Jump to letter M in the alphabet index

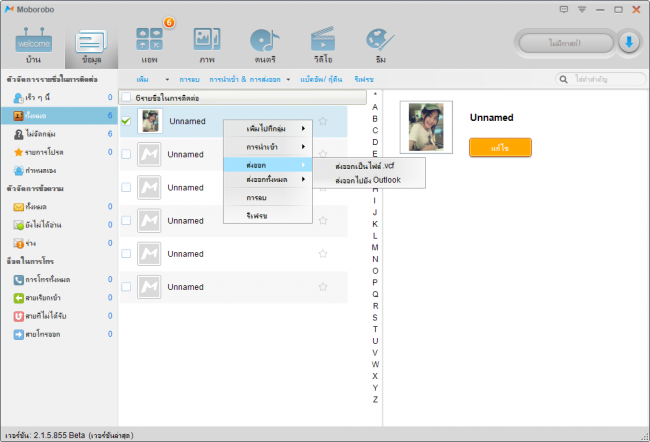pyautogui.click(x=375, y=248)
